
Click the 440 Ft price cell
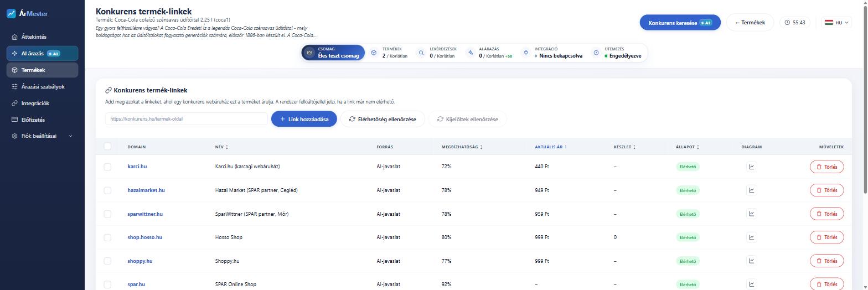(x=542, y=167)
